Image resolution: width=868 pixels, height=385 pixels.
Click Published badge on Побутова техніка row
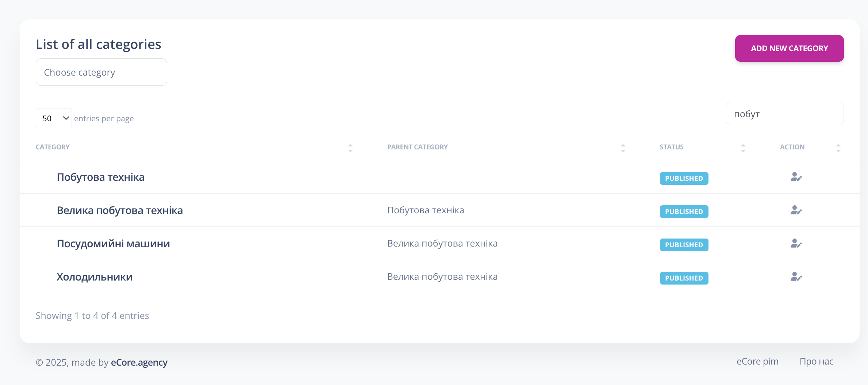pos(684,178)
